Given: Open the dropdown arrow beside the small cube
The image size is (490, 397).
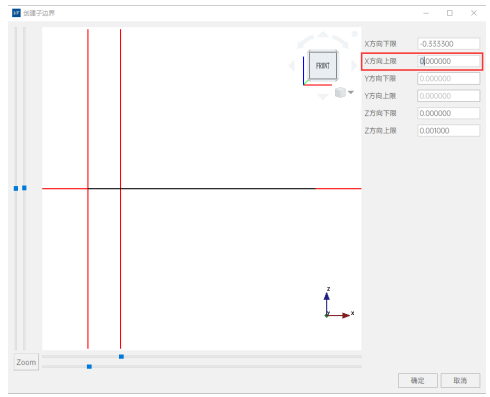Looking at the screenshot, I should pyautogui.click(x=351, y=92).
